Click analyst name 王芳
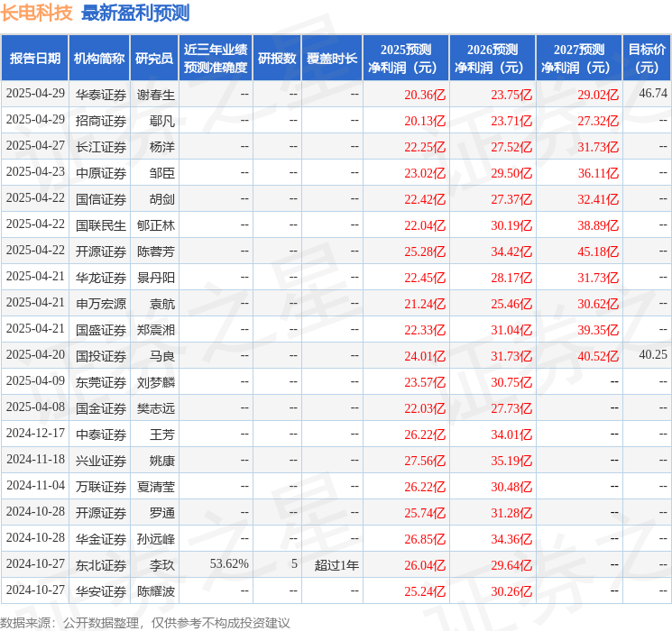672x631 pixels. point(162,434)
